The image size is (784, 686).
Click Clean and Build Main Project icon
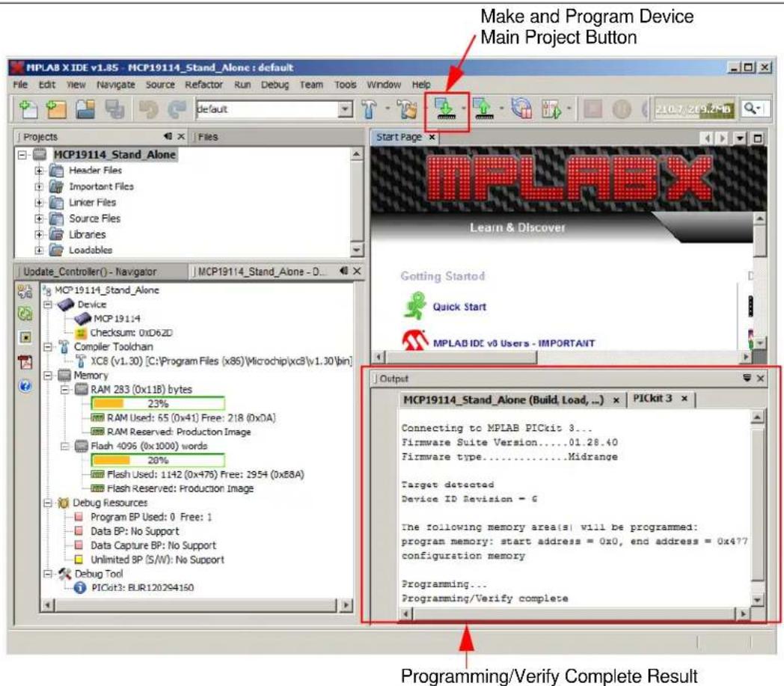[x=407, y=109]
